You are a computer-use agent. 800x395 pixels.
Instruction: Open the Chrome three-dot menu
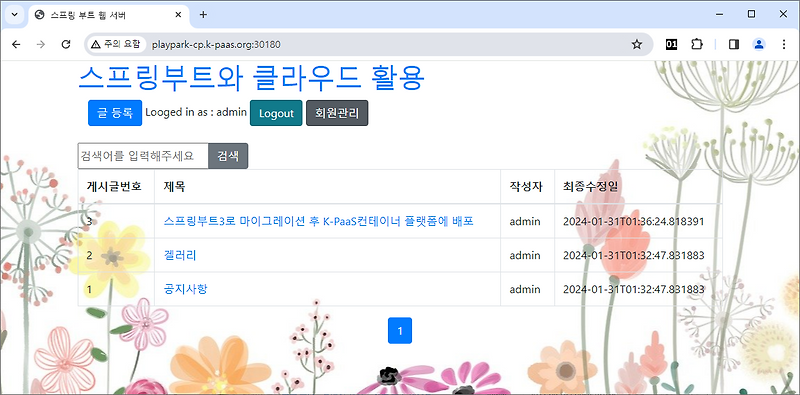[784, 45]
